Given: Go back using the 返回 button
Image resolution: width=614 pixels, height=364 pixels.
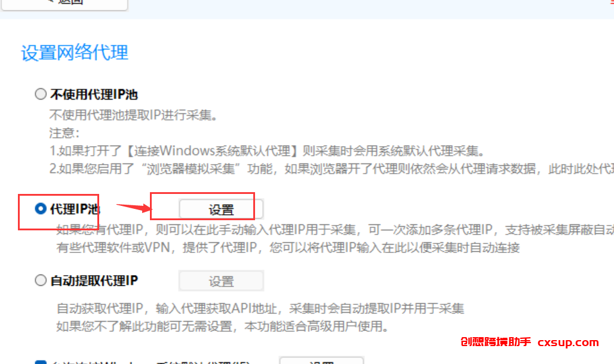Looking at the screenshot, I should point(65,3).
